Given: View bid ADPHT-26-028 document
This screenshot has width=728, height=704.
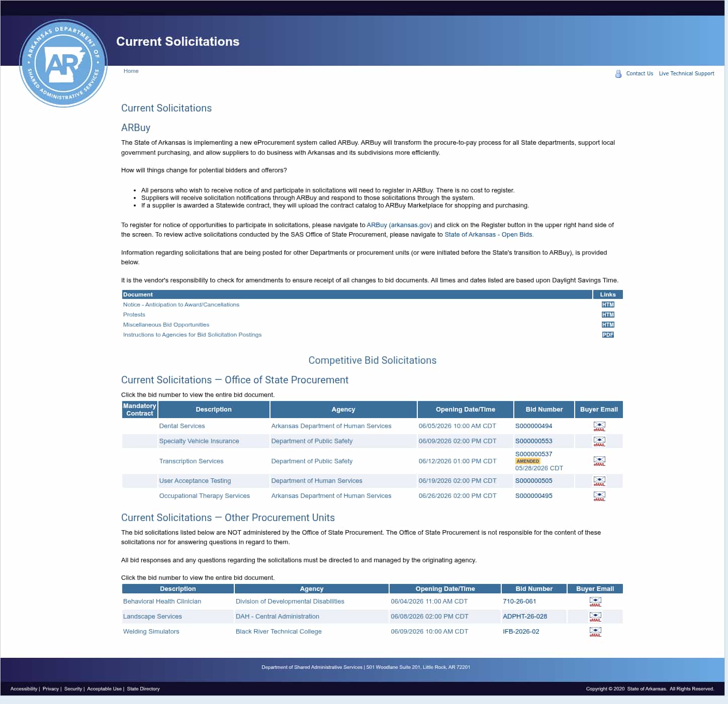Looking at the screenshot, I should (525, 617).
